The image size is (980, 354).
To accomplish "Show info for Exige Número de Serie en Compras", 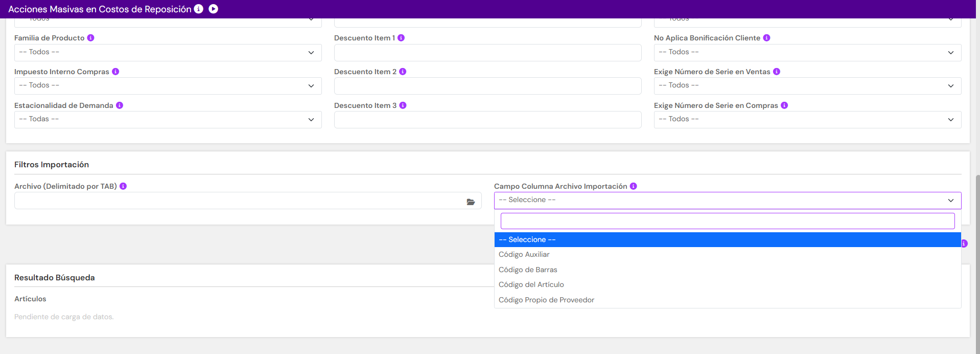I will (x=784, y=105).
